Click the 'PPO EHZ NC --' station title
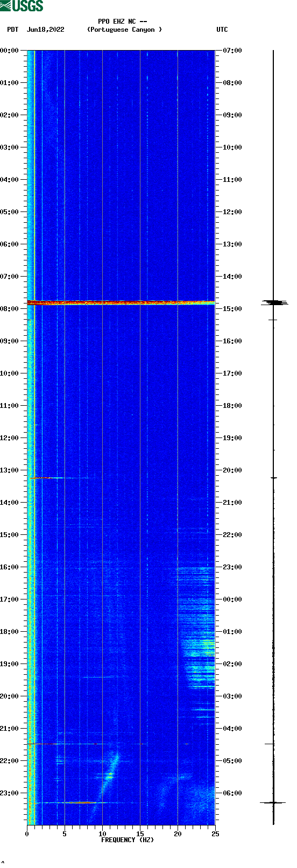Image resolution: width=297 pixels, height=868 pixels. [x=123, y=22]
